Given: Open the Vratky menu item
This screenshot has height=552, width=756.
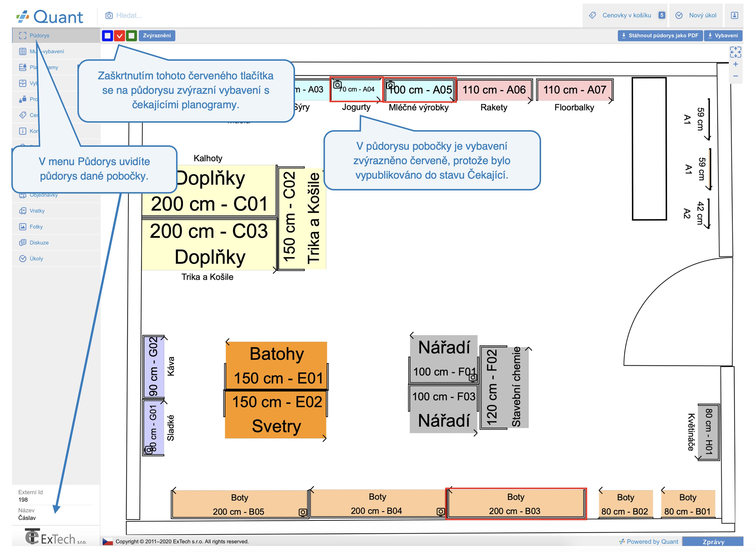Looking at the screenshot, I should (56, 211).
